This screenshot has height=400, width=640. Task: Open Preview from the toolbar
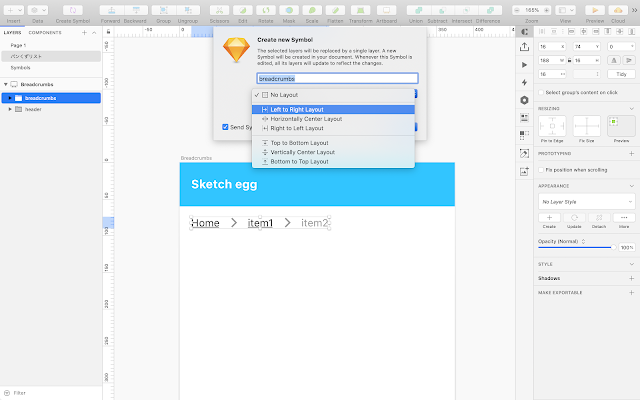pos(595,10)
